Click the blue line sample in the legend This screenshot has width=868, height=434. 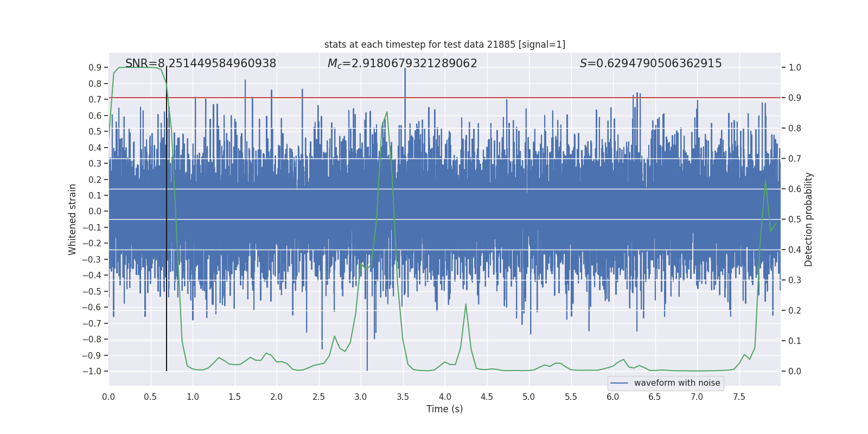click(620, 383)
